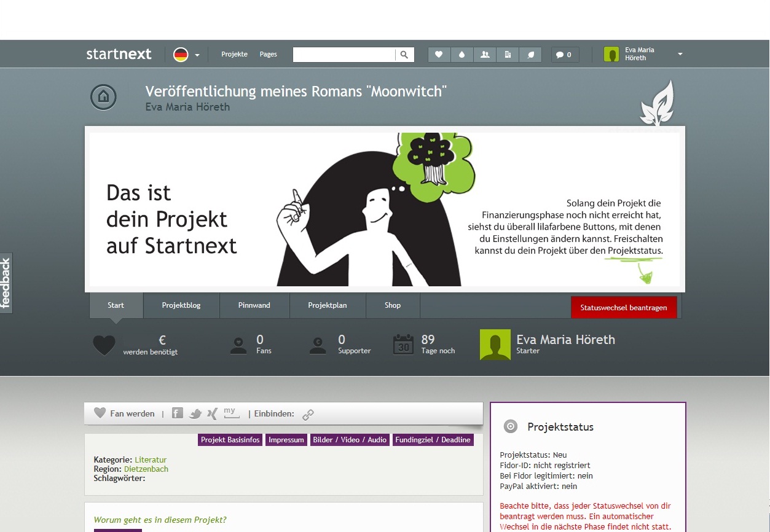The height and width of the screenshot is (532, 770).
Task: Click the user avatar in header
Action: 611,55
